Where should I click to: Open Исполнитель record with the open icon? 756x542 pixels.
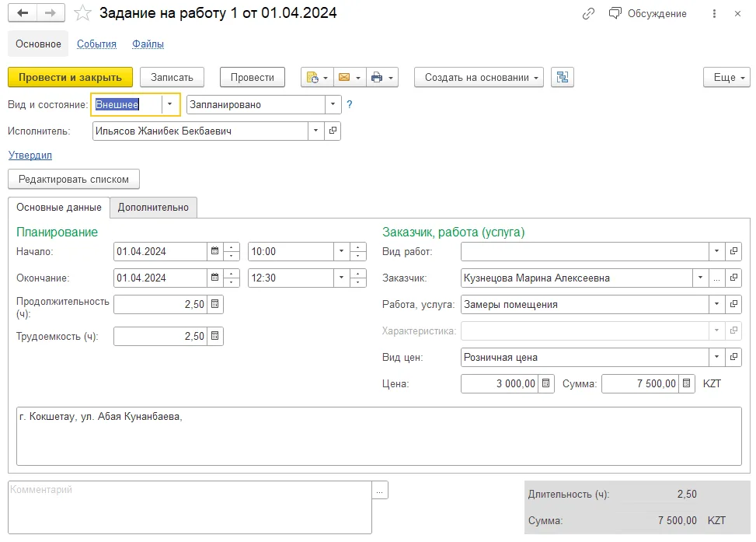(x=333, y=131)
